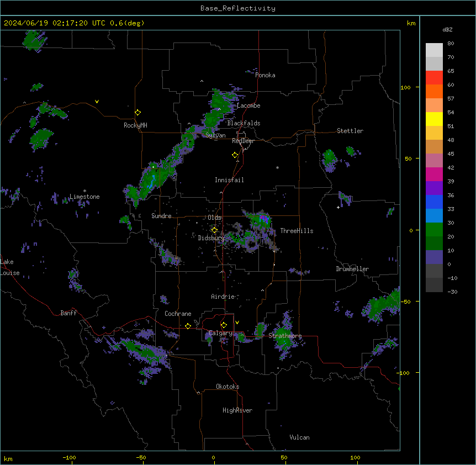Image resolution: width=476 pixels, height=465 pixels.
Task: Select the magenta 39-42 dBZ legend swatch
Action: (x=434, y=174)
